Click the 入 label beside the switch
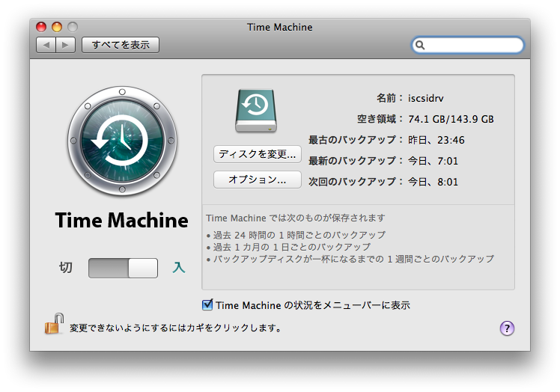The width and height of the screenshot is (560, 392). [179, 267]
